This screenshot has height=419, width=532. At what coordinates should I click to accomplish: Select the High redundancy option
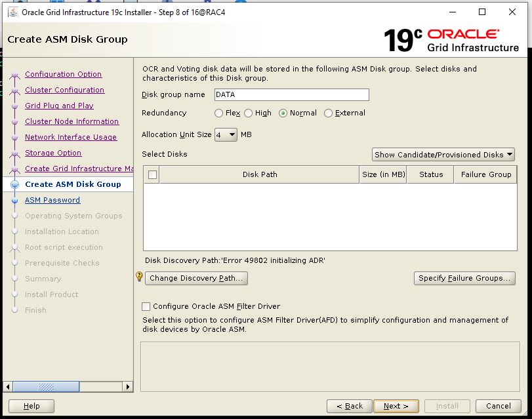pos(249,113)
